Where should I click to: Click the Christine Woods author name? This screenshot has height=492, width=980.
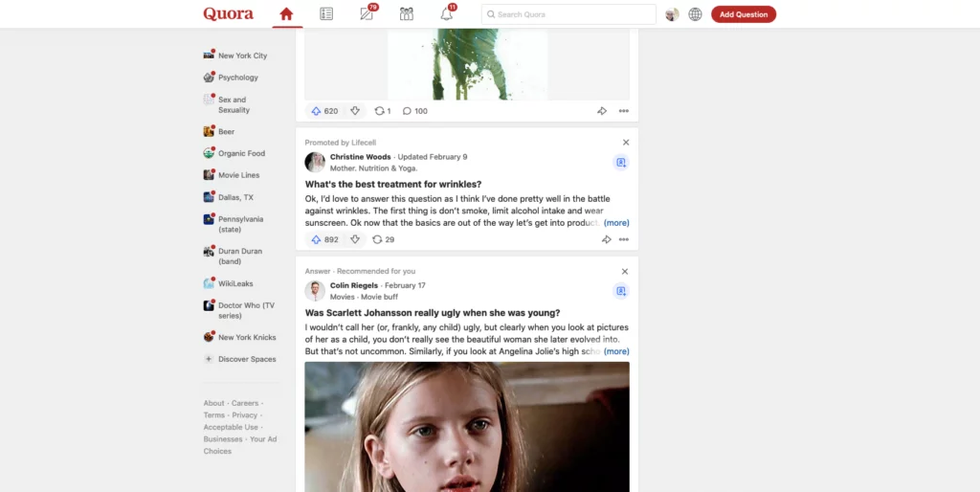tap(361, 157)
